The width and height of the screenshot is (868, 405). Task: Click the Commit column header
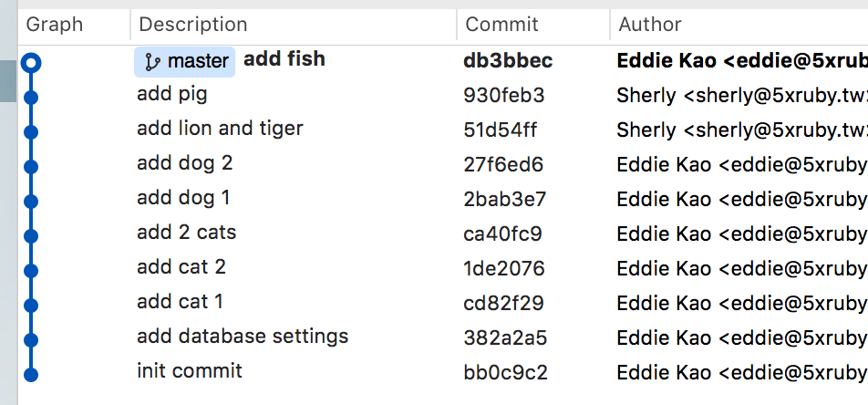[x=501, y=25]
